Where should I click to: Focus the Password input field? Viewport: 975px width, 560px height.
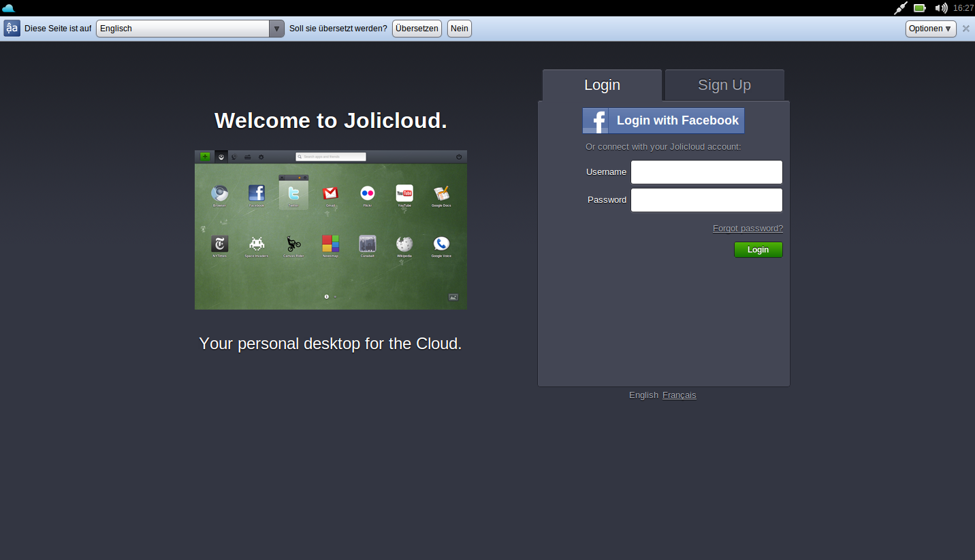click(x=707, y=200)
